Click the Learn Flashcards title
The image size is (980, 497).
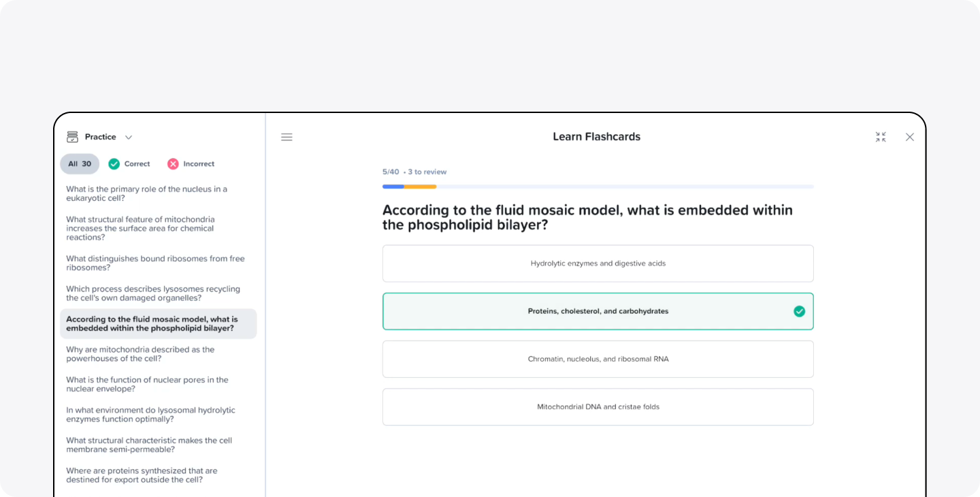(597, 137)
